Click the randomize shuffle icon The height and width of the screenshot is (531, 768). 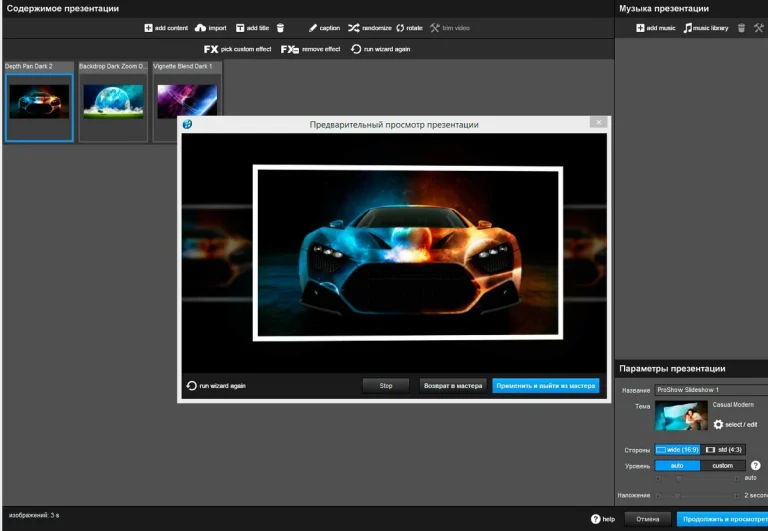point(354,28)
